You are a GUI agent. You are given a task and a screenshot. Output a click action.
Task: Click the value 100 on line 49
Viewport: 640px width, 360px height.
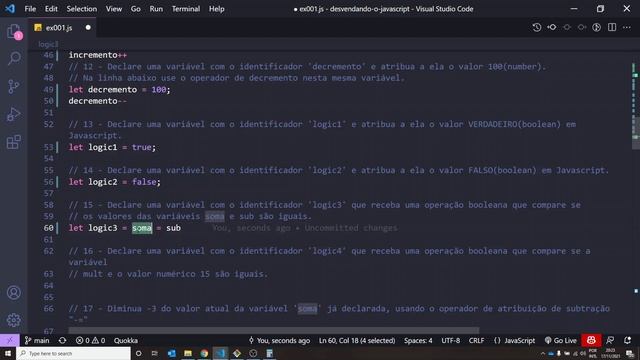point(159,89)
